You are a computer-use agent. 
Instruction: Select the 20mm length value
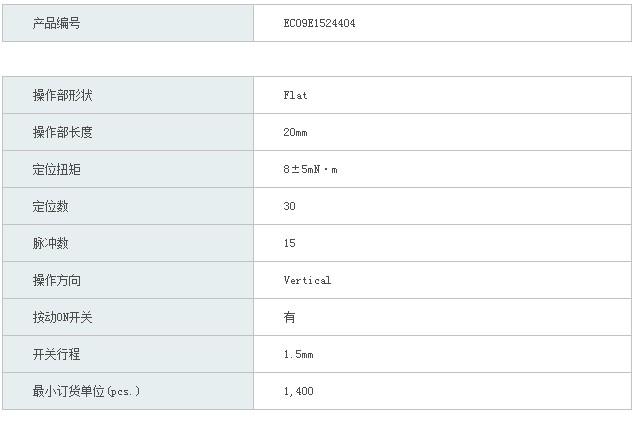(295, 132)
